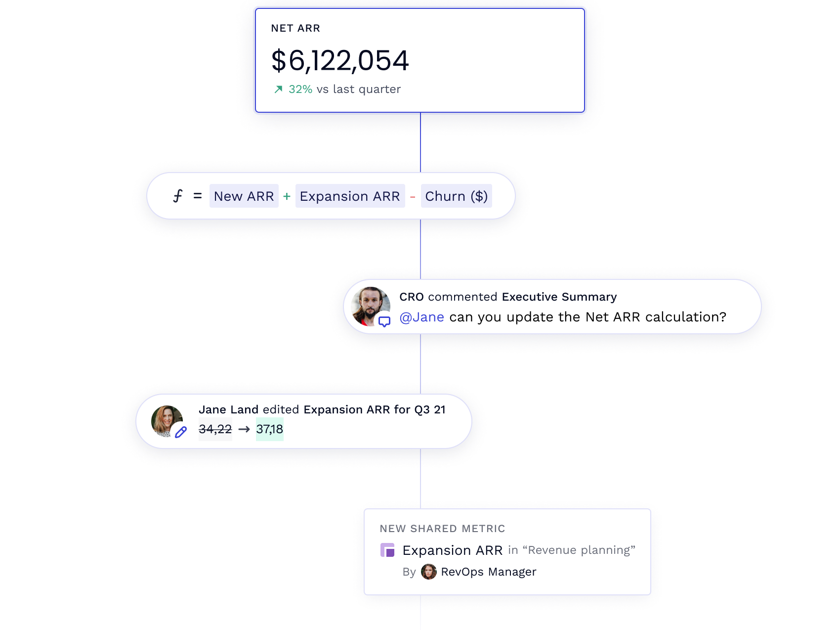Click the green plus operator in formula
This screenshot has width=840, height=630.
coord(287,197)
